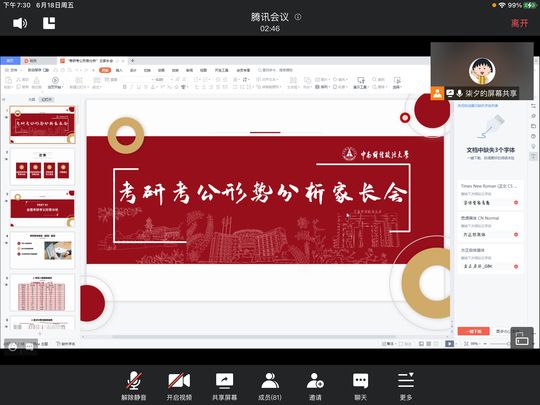This screenshot has height=405, width=540.
Task: Tap the speaker audio output icon
Action: pyautogui.click(x=20, y=23)
